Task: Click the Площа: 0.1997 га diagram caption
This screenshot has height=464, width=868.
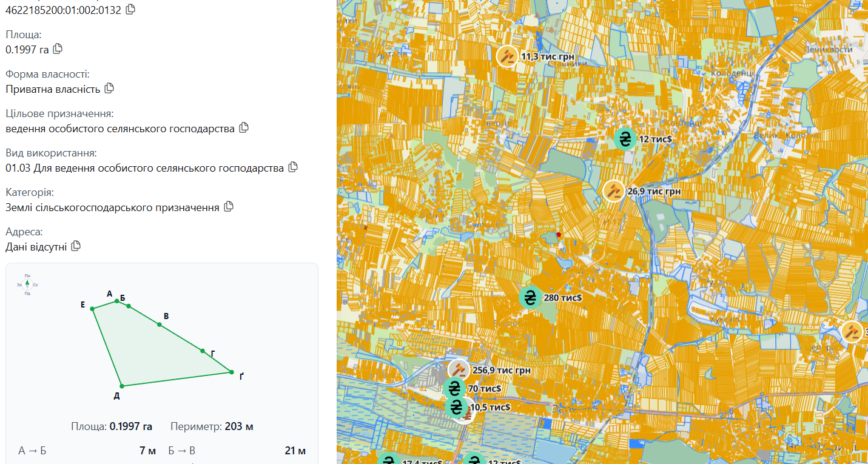Action: [112, 426]
